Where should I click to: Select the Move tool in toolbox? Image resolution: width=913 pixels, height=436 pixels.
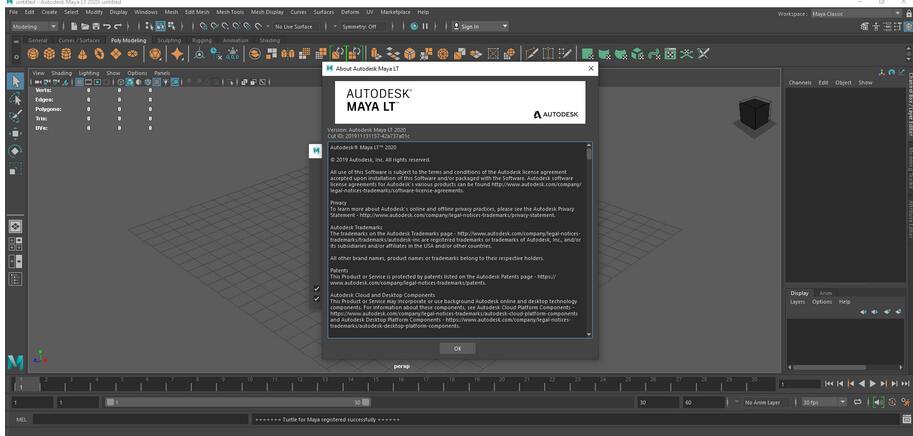[16, 134]
